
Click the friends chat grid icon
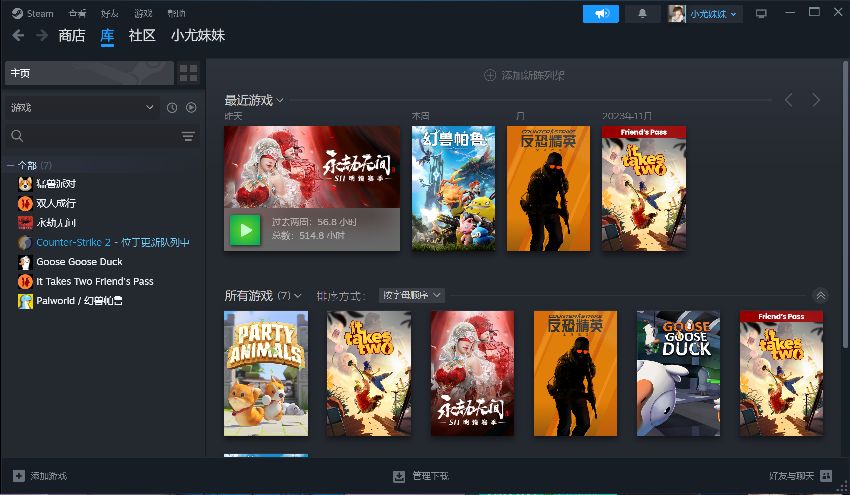tap(826, 476)
